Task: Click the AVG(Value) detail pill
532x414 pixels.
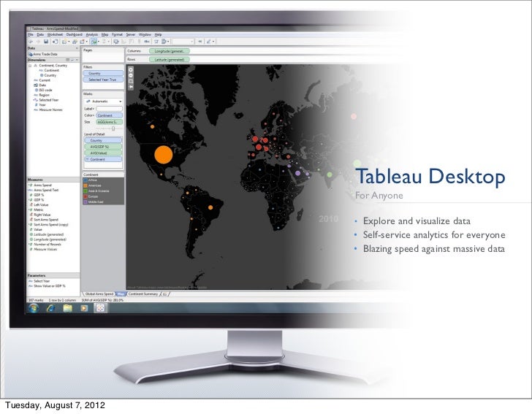Action: (x=103, y=153)
